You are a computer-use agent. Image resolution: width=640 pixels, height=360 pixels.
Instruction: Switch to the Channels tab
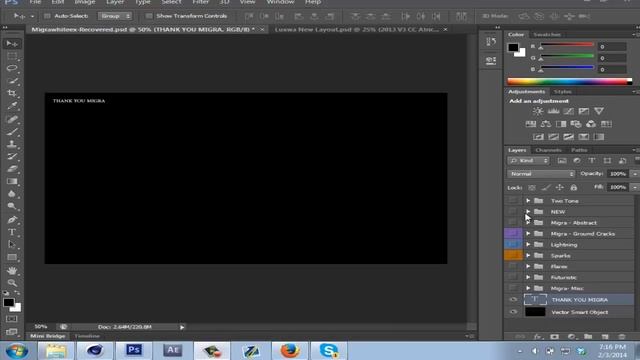tap(548, 150)
